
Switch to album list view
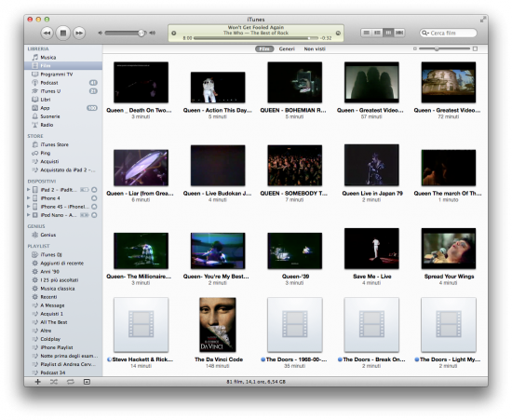[x=377, y=33]
